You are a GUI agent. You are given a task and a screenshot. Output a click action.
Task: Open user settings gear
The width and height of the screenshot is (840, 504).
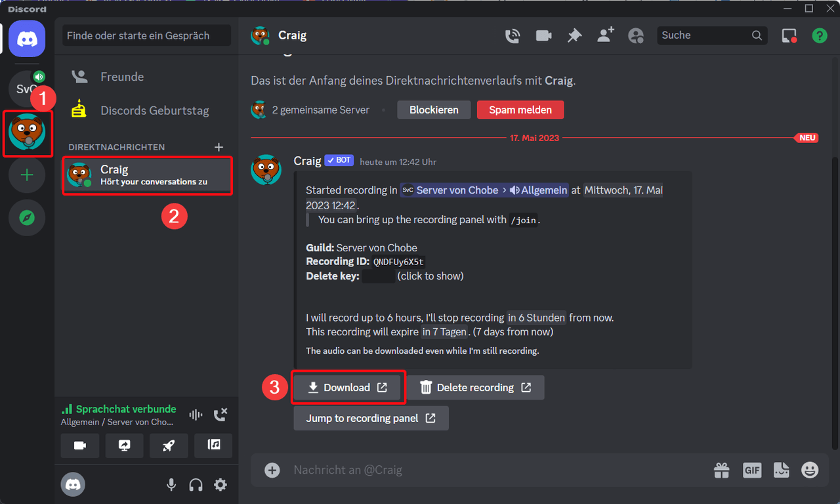coord(220,485)
